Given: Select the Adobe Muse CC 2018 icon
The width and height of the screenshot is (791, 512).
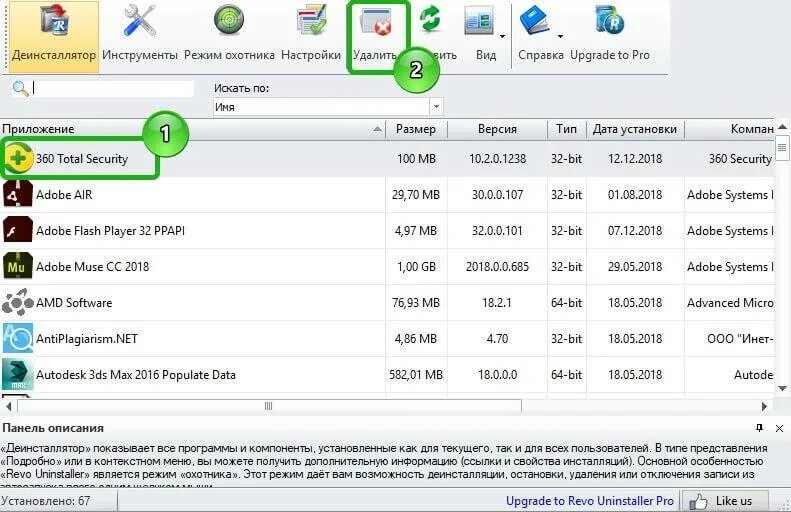Looking at the screenshot, I should (x=18, y=266).
